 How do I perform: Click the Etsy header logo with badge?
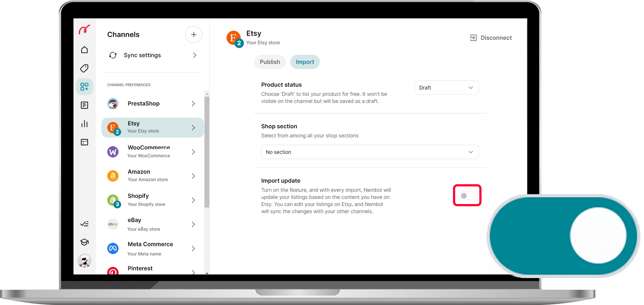coord(235,39)
